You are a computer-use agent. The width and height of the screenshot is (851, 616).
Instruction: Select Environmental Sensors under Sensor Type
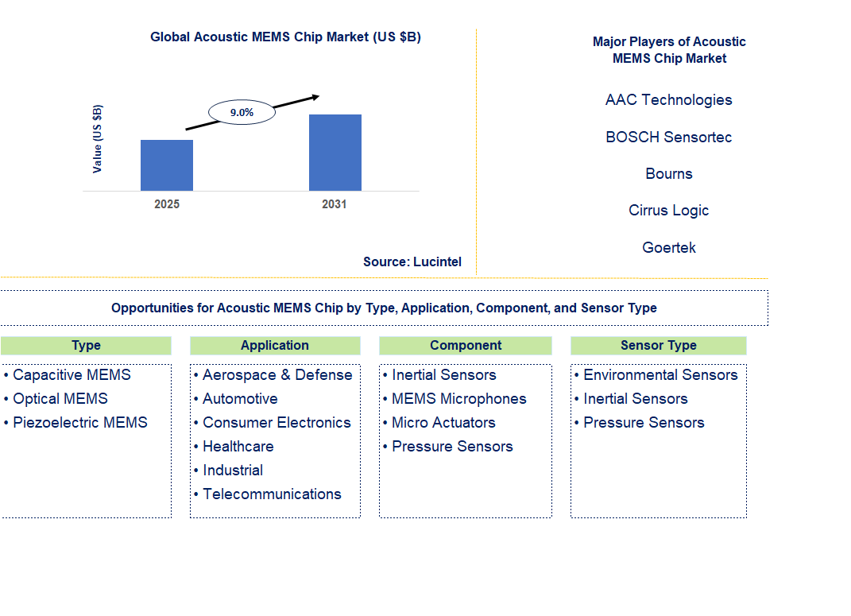pyautogui.click(x=660, y=375)
